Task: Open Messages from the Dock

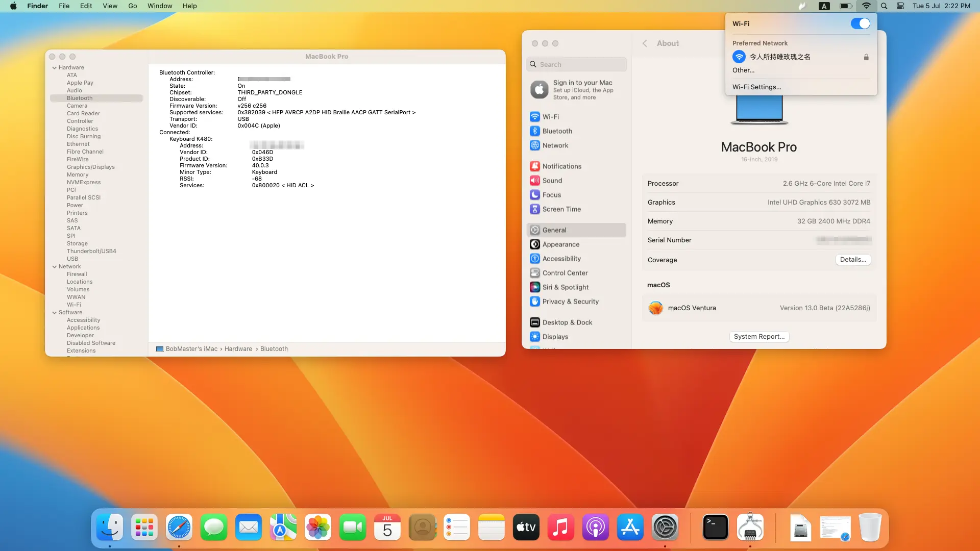Action: tap(214, 527)
